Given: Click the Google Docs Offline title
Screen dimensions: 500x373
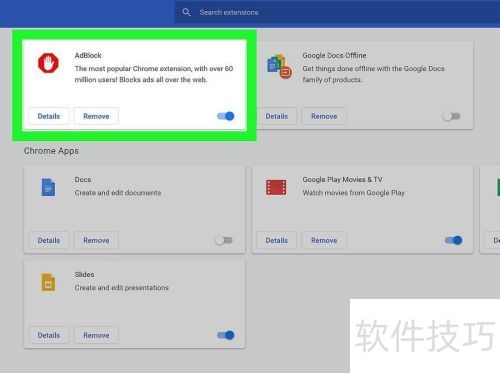Looking at the screenshot, I should (x=334, y=55).
